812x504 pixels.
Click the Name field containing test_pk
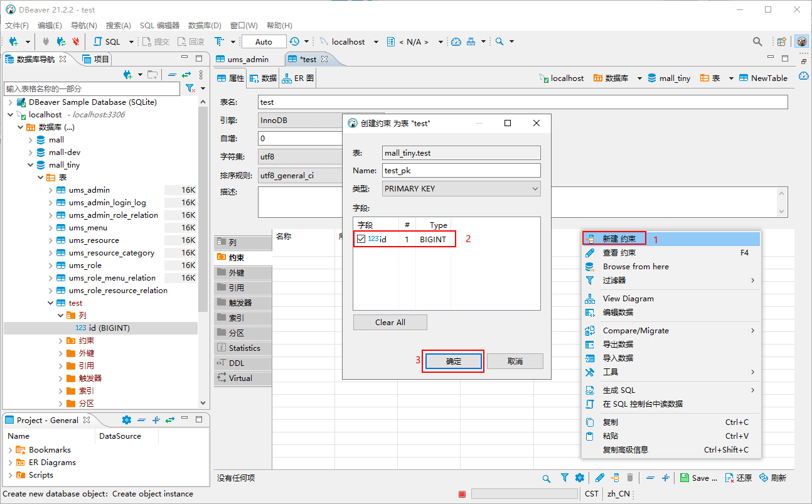coord(461,170)
